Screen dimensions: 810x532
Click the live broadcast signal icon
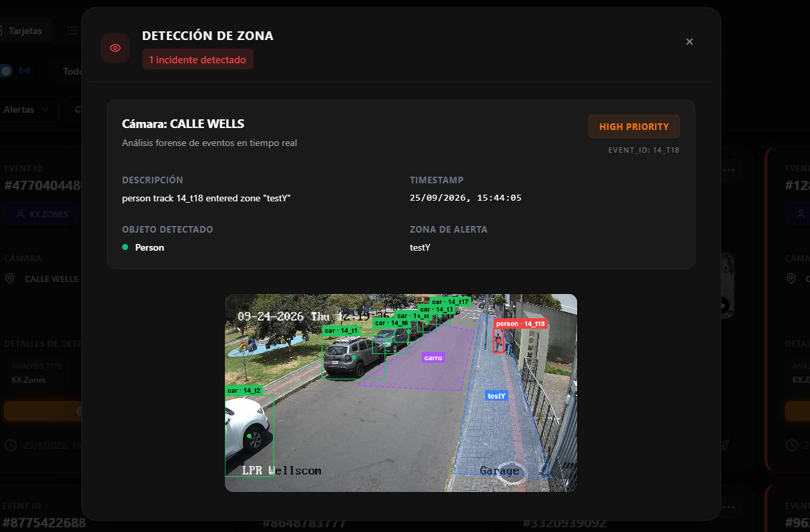[25, 71]
